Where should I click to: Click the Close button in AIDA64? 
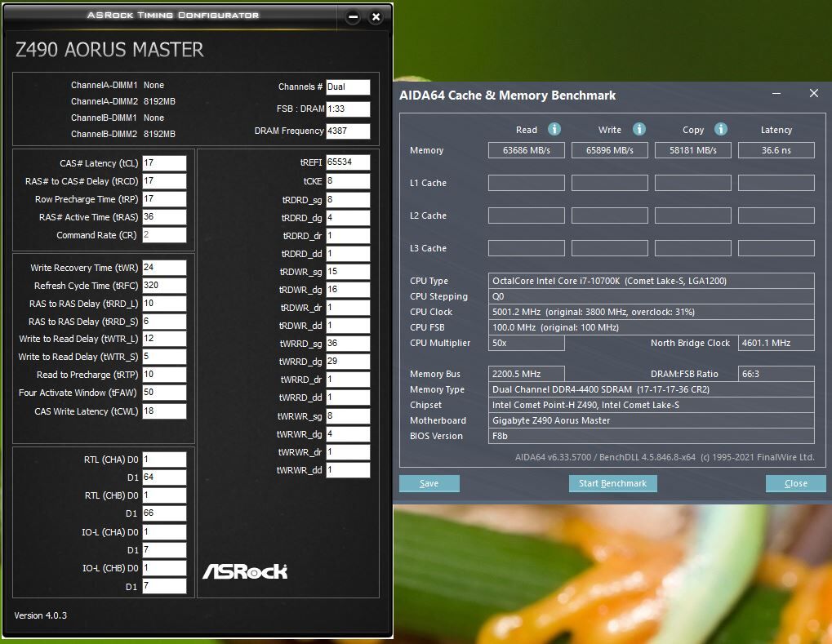pyautogui.click(x=795, y=483)
